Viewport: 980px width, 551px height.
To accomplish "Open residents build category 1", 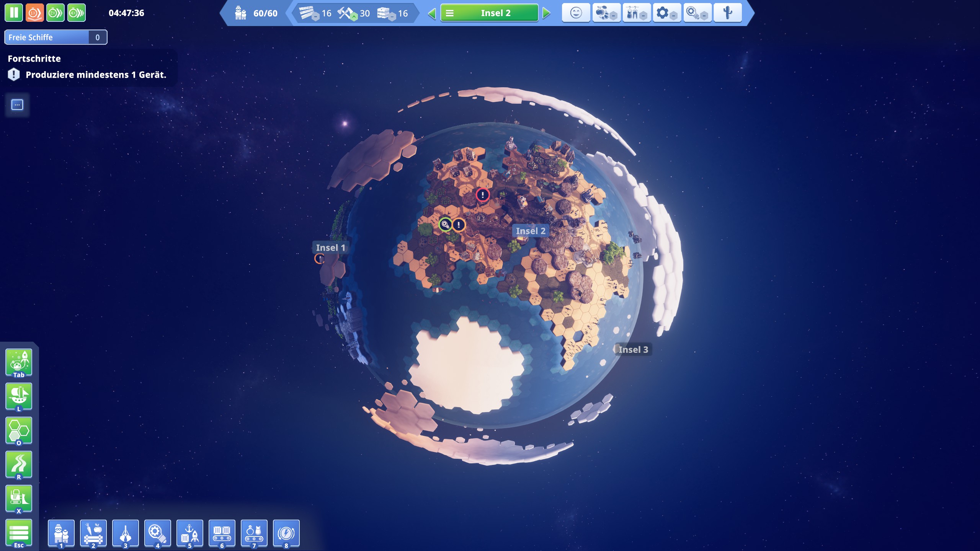I will (x=61, y=534).
